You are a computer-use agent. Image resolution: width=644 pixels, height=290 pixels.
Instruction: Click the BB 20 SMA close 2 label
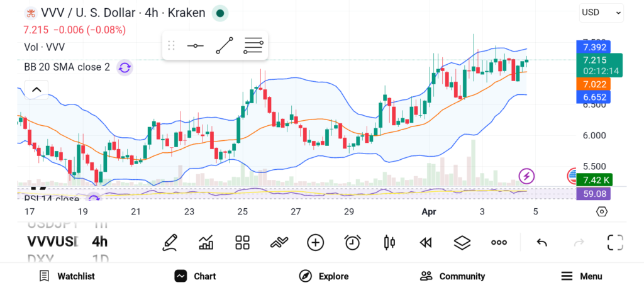pyautogui.click(x=67, y=67)
